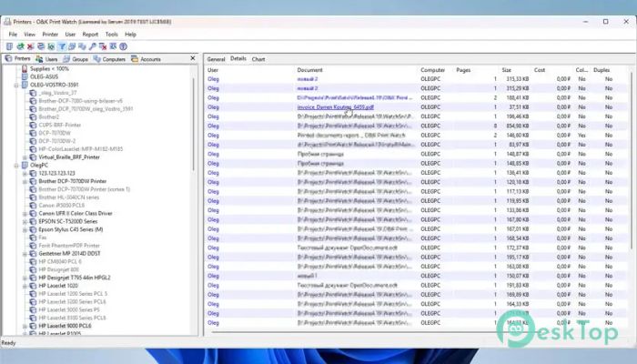Click the printer icon beside Virtual_Braille_BRF_Printer
Screen dimensions: 637x364
(x=33, y=157)
